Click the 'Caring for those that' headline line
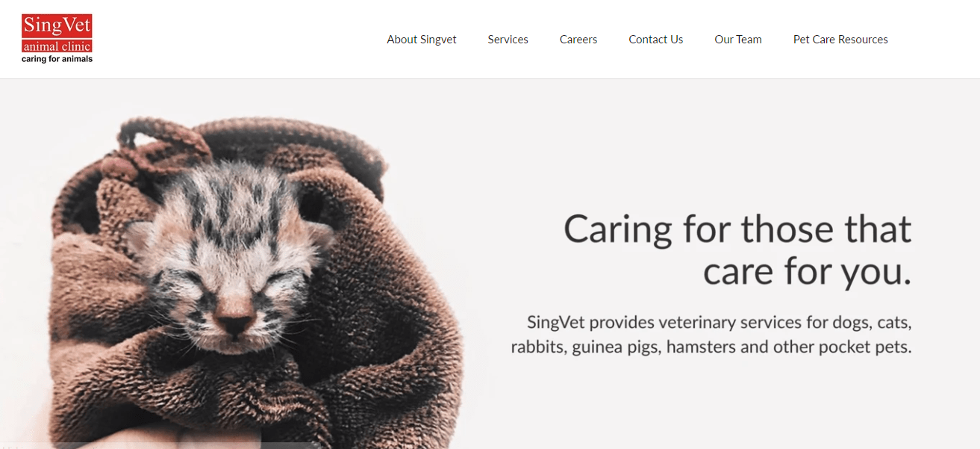980x449 pixels. [737, 229]
